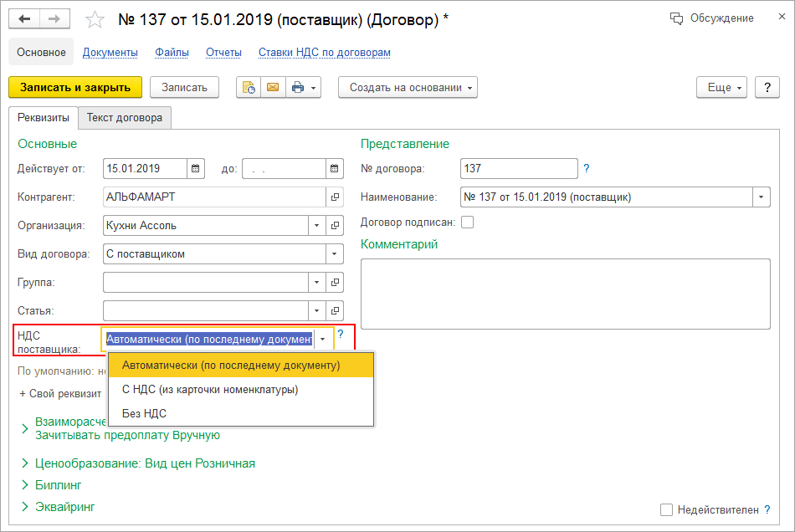Click the forward navigation arrow
This screenshot has width=795, height=532.
pos(53,18)
